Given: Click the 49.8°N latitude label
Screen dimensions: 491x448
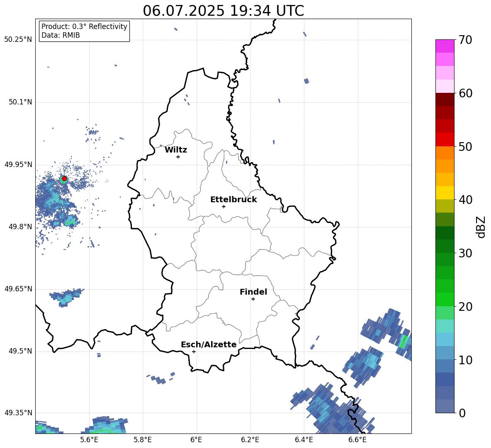Looking at the screenshot, I should point(20,226).
